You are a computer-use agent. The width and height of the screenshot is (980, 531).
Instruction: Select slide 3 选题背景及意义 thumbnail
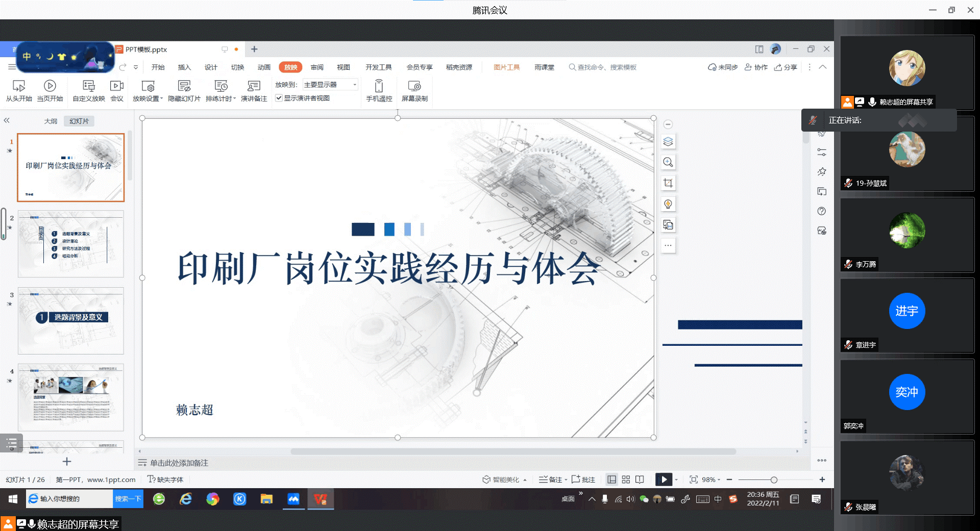[71, 321]
